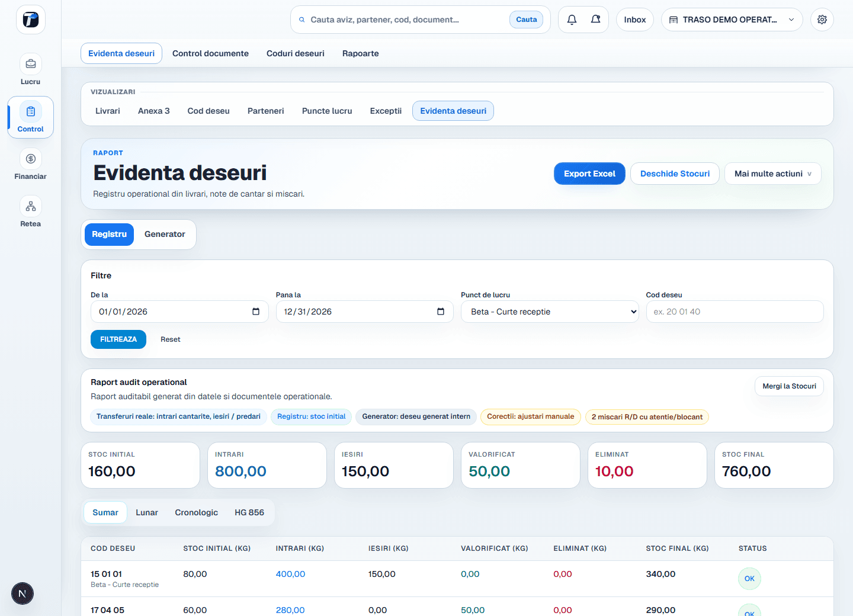
Task: Open the settings gear icon
Action: click(x=822, y=20)
